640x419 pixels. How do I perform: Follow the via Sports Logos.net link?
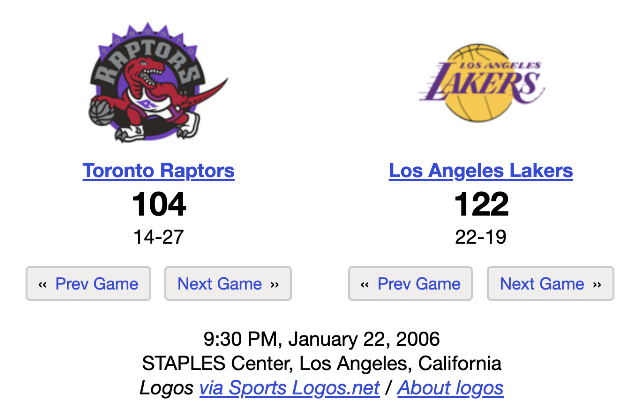289,388
